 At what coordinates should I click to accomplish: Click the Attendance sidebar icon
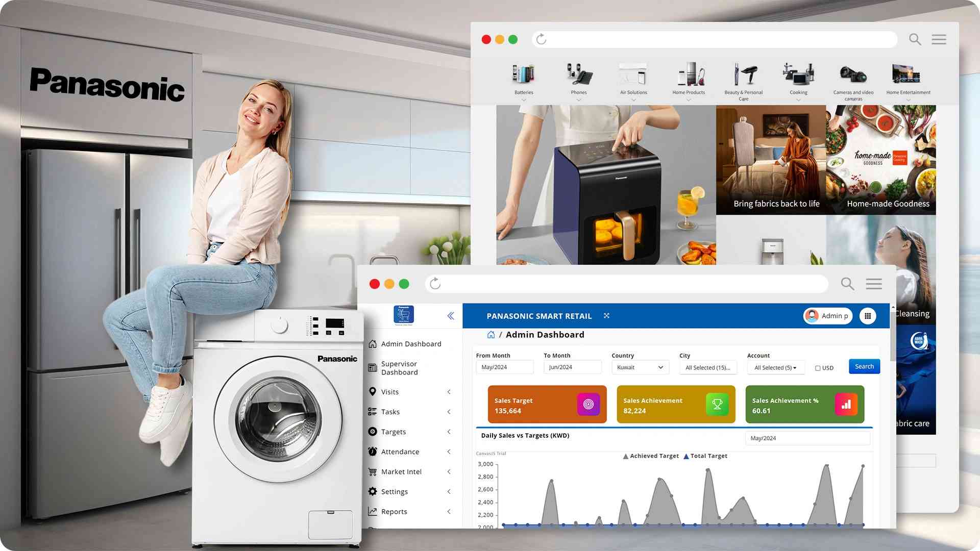(372, 451)
